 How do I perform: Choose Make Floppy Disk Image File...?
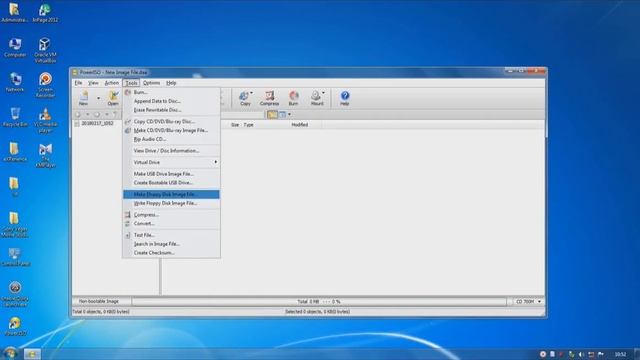pyautogui.click(x=171, y=194)
